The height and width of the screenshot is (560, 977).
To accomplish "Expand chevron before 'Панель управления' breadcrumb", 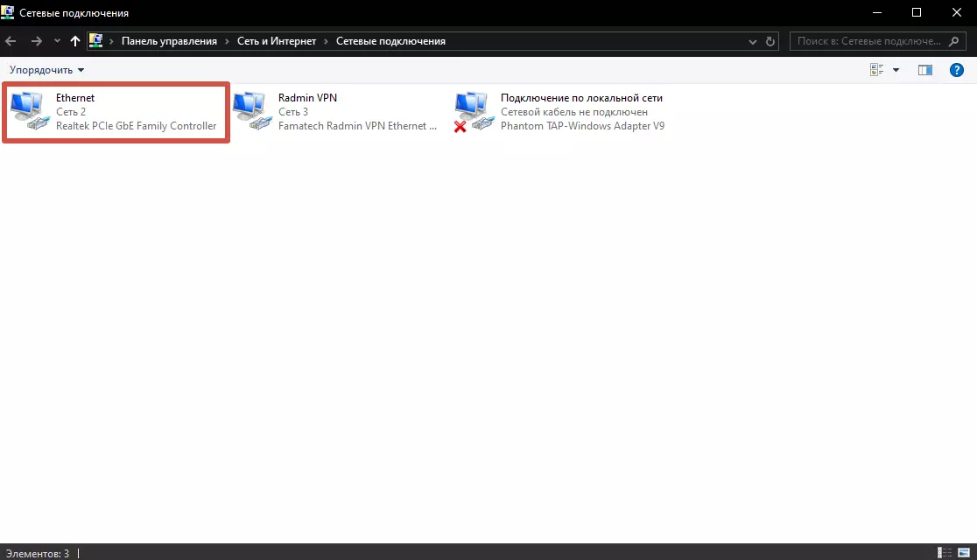I will click(x=111, y=41).
